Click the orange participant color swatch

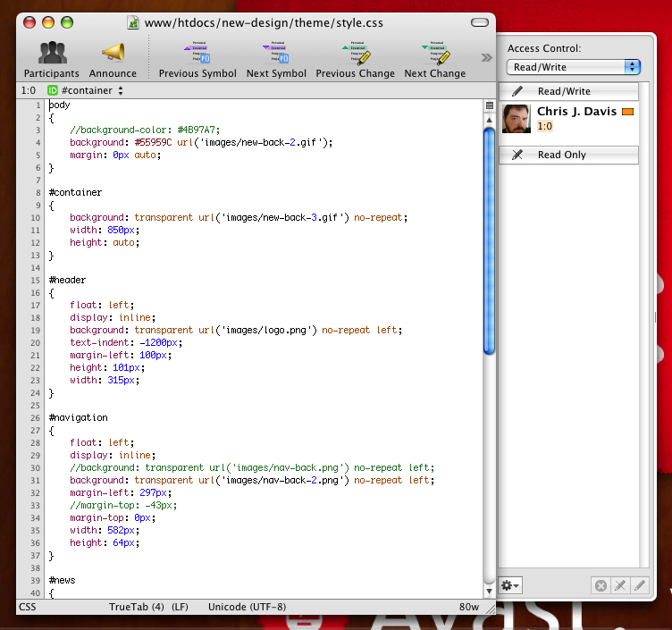click(628, 112)
